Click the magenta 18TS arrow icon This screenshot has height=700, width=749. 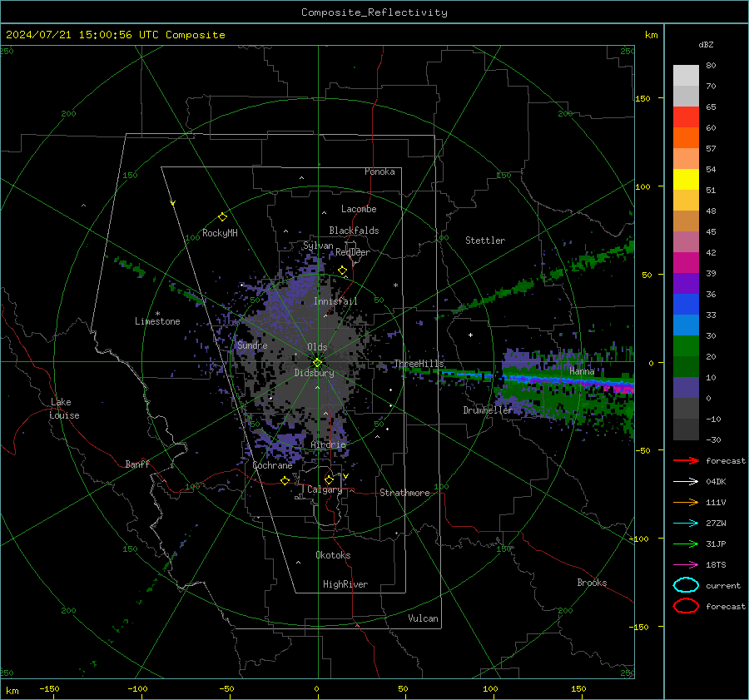(x=686, y=565)
